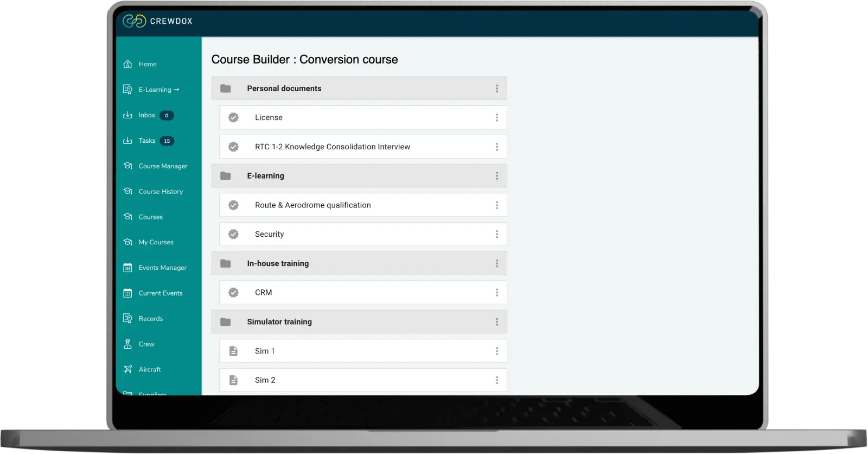Open three-dot menu for Route & Aerodrome qualification
The height and width of the screenshot is (454, 868).
coord(496,205)
